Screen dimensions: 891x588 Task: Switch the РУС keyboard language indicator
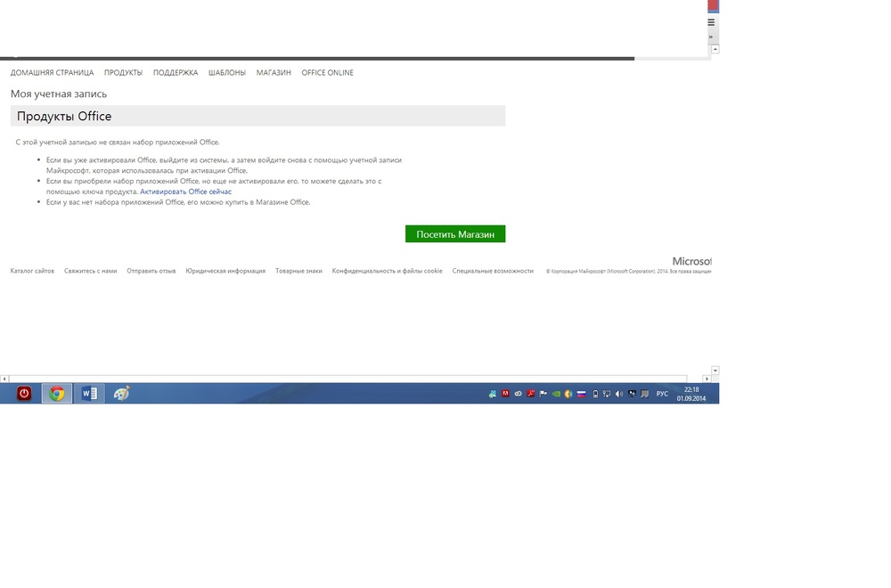[662, 394]
